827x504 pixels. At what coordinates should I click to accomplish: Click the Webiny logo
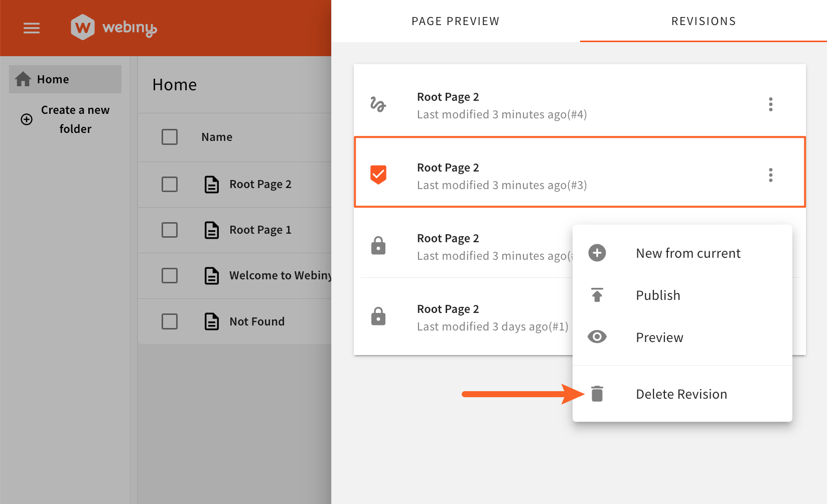(x=114, y=28)
